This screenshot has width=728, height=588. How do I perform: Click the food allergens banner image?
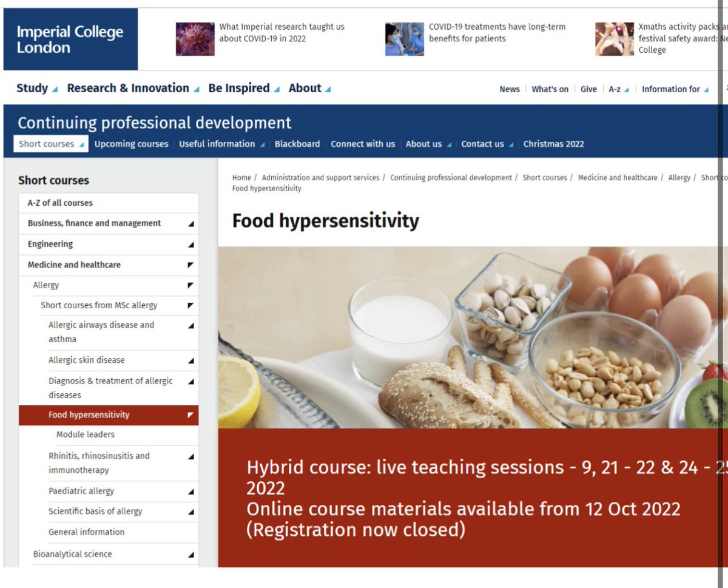coord(473,338)
